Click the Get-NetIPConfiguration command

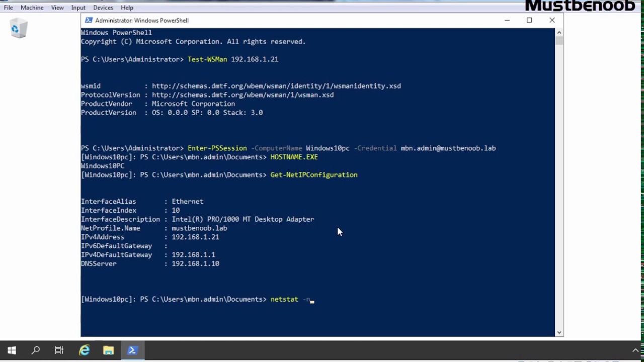[x=314, y=175]
